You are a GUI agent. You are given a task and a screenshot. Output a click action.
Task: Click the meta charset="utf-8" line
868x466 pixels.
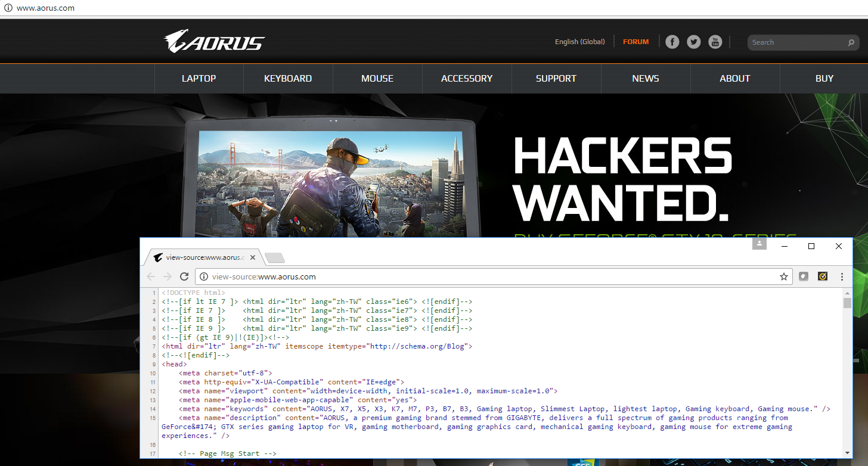coord(225,373)
